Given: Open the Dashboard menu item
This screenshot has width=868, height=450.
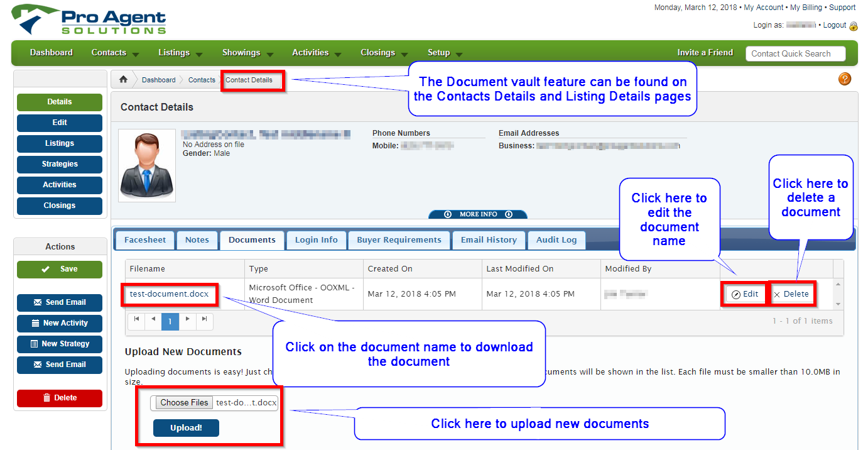Looking at the screenshot, I should point(52,53).
